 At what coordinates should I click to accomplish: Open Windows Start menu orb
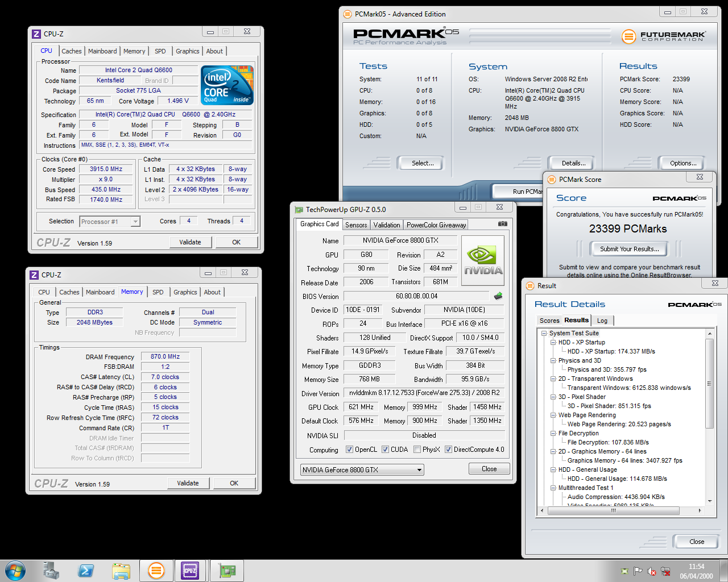point(15,571)
